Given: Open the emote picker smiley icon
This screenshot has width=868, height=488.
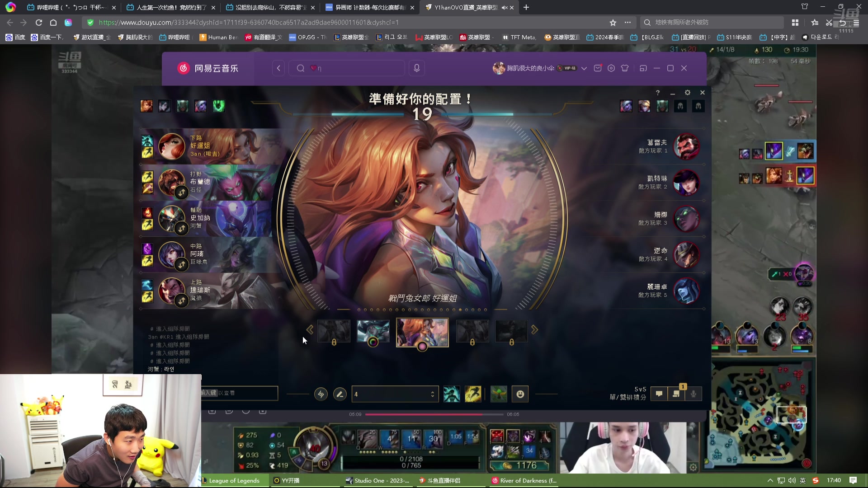Looking at the screenshot, I should coord(520,394).
